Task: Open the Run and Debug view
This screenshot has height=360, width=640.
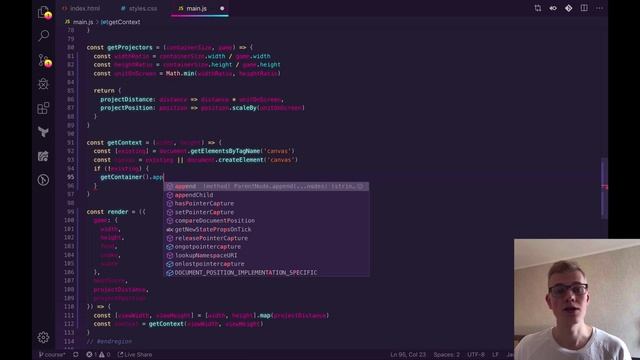Action: 43,84
